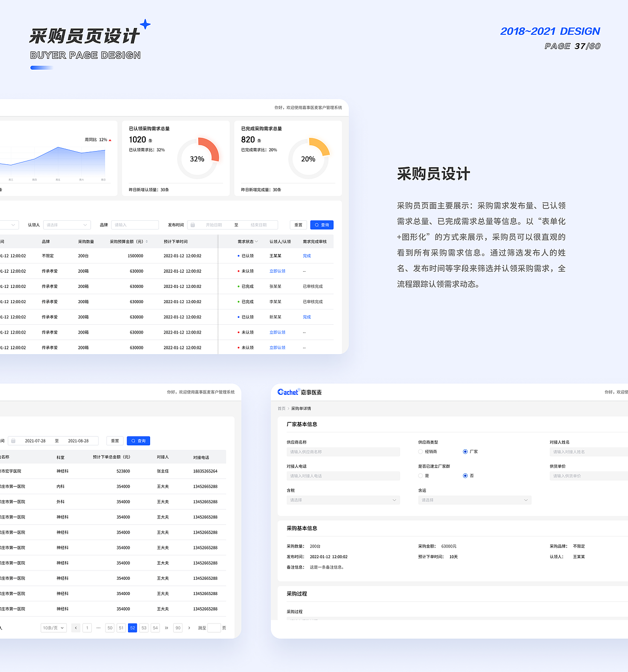This screenshot has width=628, height=672.
Task: Go to page 51 in pagination
Action: point(121,628)
